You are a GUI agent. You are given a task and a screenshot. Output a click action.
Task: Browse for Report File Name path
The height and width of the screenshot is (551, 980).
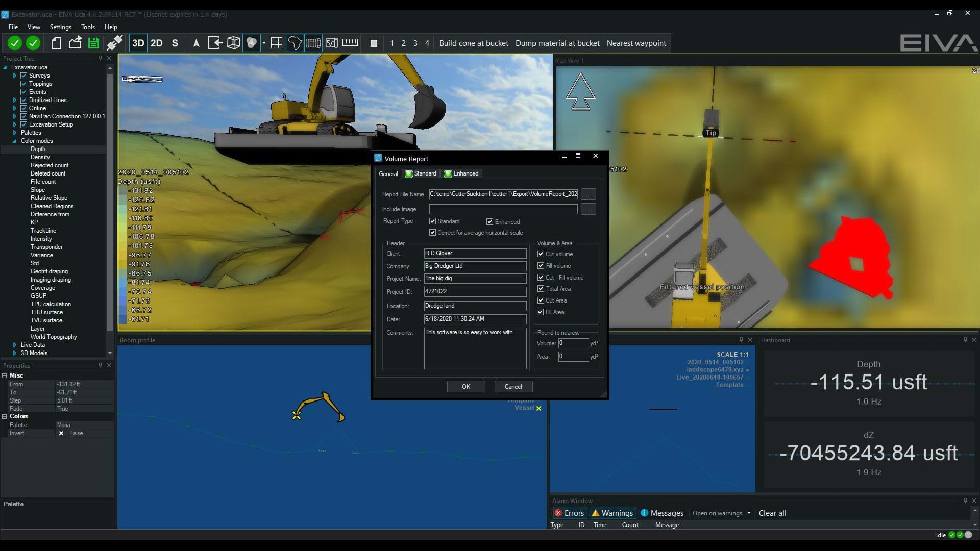[588, 194]
